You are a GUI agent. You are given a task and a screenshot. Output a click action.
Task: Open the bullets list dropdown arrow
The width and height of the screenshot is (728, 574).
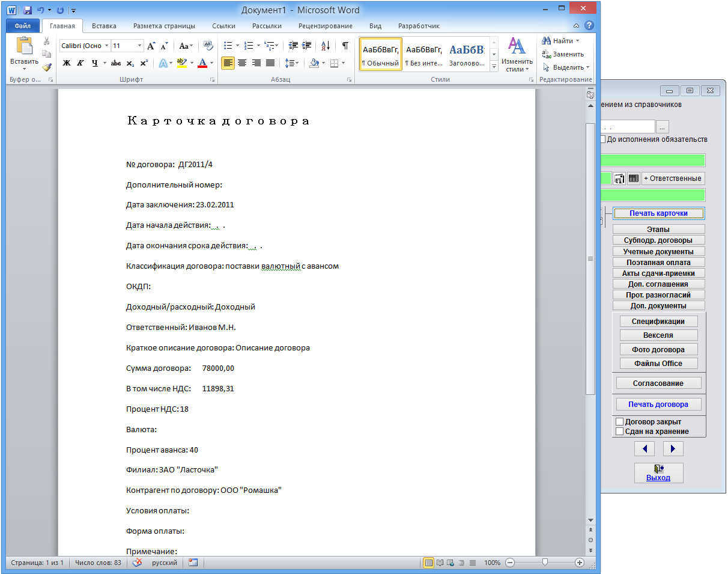click(238, 46)
